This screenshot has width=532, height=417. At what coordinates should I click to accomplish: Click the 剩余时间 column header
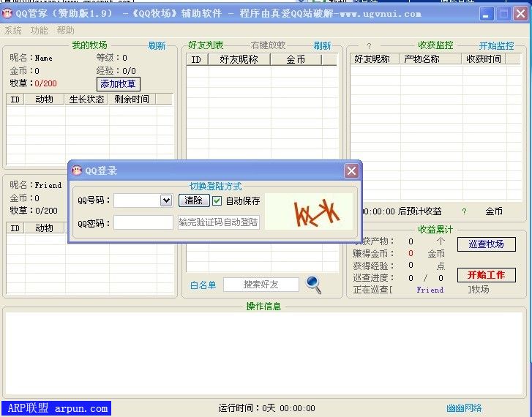[132, 99]
